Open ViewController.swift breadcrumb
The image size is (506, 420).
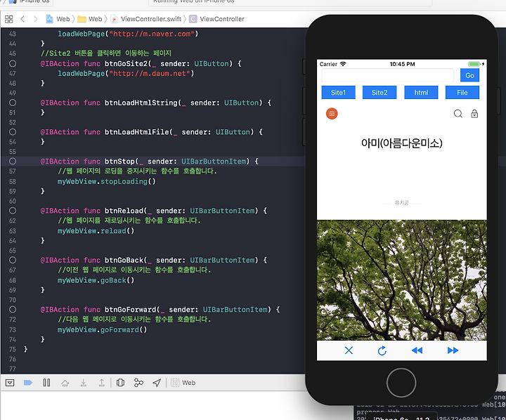(x=146, y=19)
